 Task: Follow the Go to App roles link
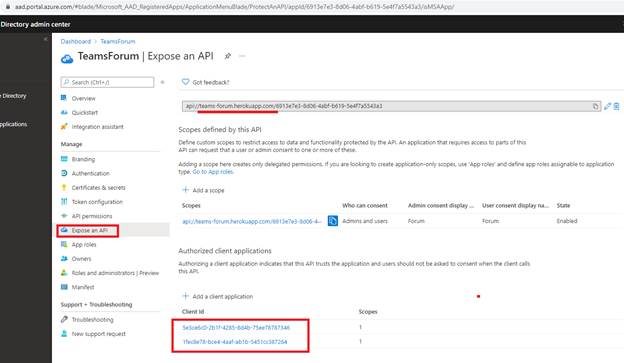pos(213,172)
